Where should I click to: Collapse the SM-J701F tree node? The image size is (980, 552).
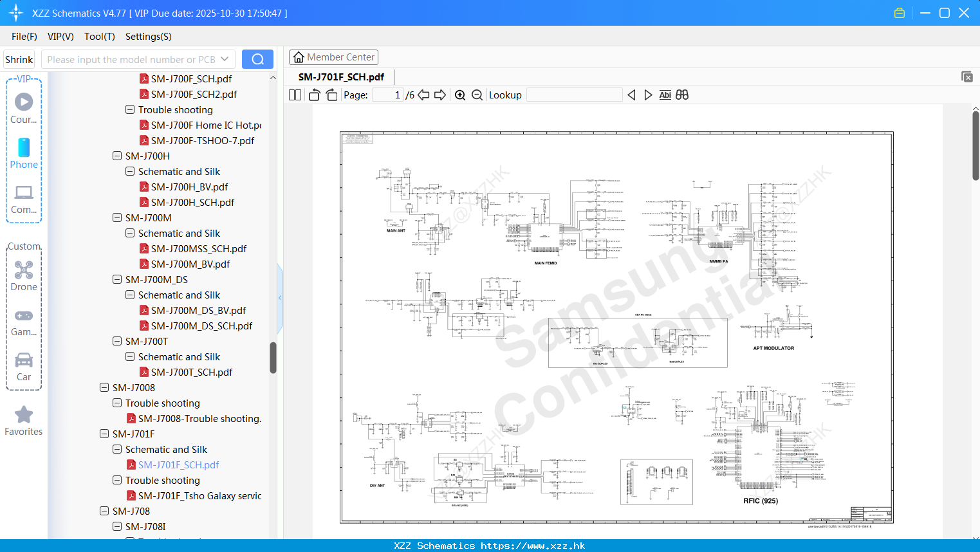point(104,434)
